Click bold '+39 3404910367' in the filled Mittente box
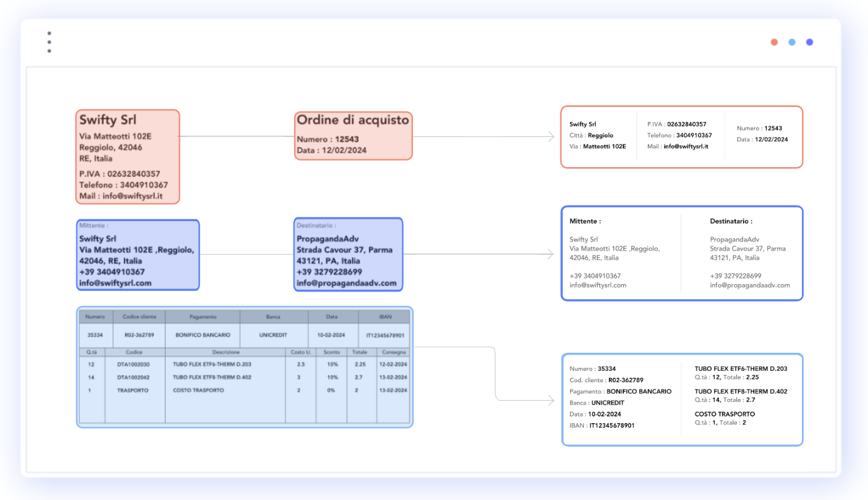 (x=112, y=272)
